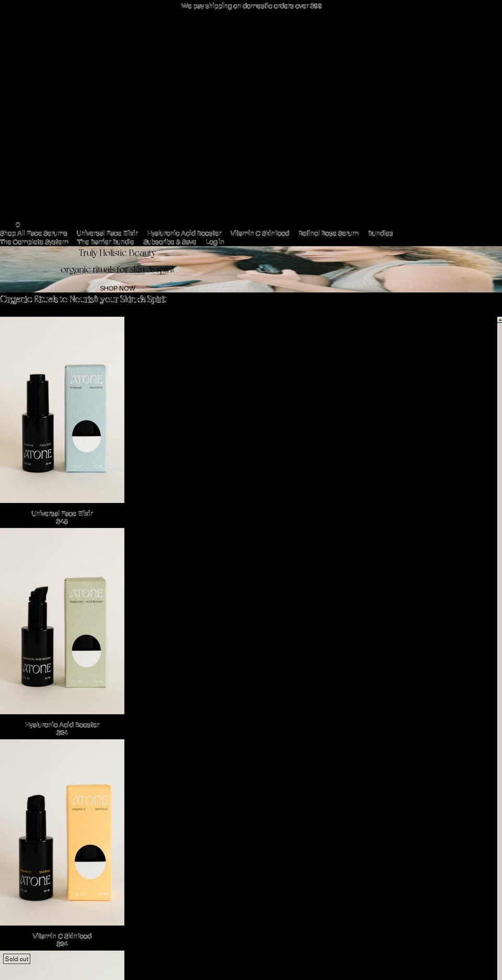Choose Retinol Rose Serum from the menu

point(328,233)
